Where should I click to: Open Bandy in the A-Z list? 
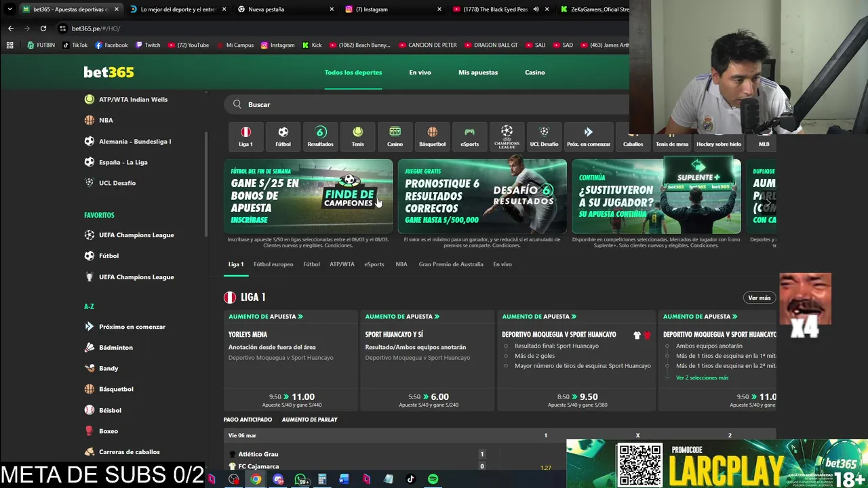101,369
